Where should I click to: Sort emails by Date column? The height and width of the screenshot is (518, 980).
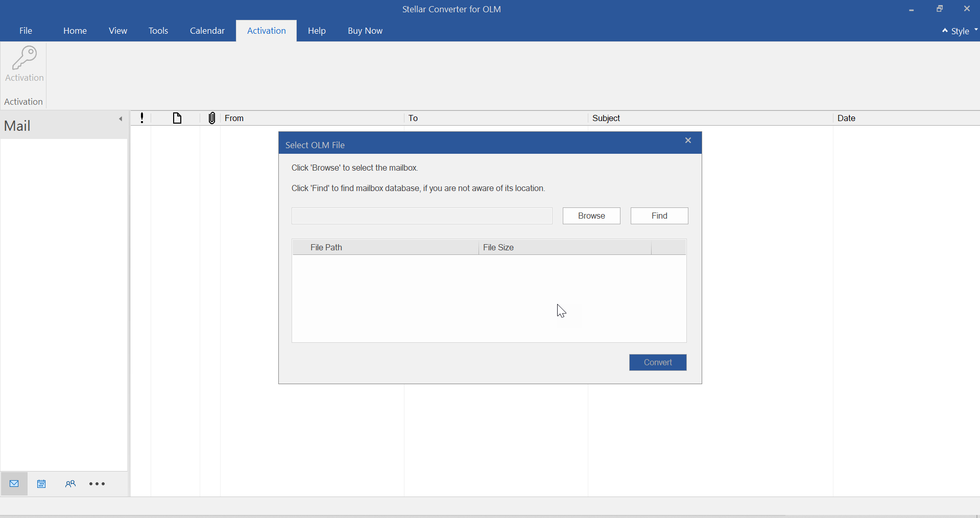point(906,118)
